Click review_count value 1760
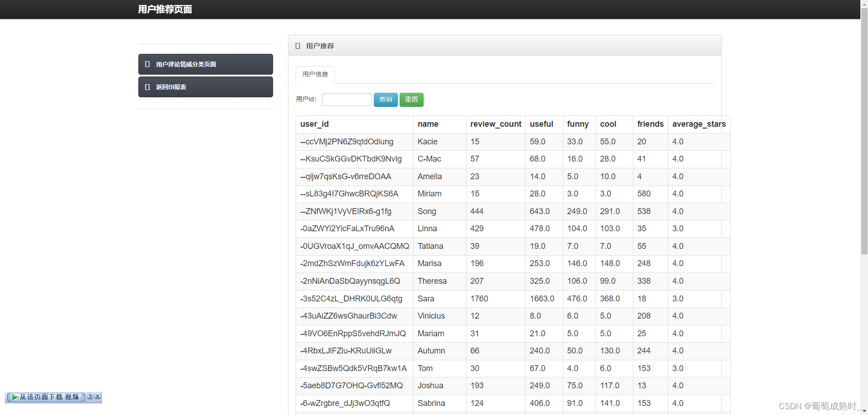The width and height of the screenshot is (868, 415). tap(479, 299)
